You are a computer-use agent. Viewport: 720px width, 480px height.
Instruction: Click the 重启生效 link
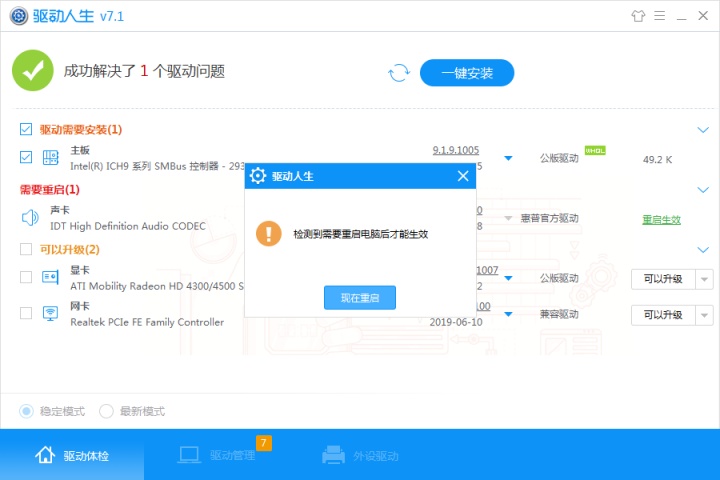click(661, 220)
